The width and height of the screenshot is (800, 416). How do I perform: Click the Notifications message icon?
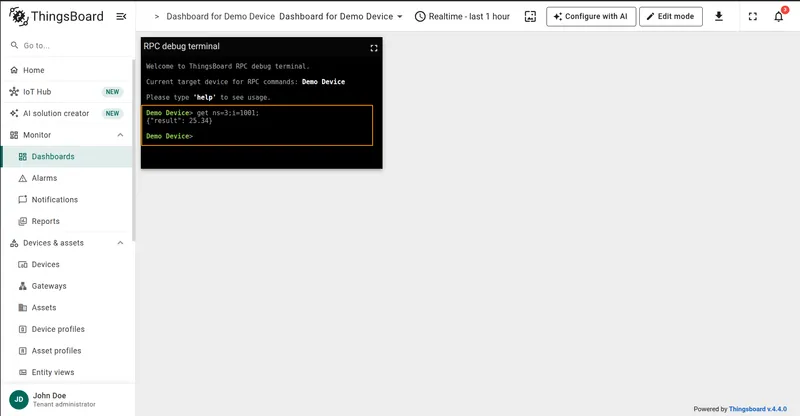(22, 200)
